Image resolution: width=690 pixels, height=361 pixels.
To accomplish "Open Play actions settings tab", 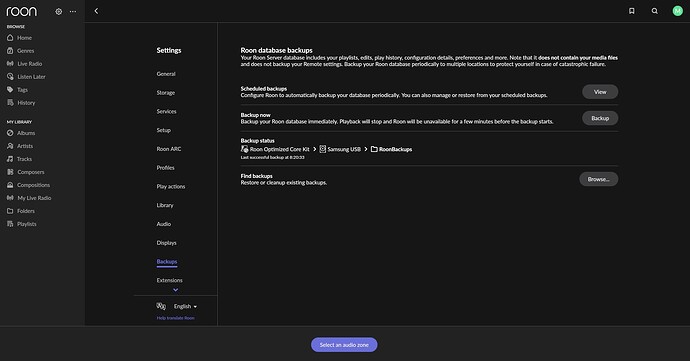I will pyautogui.click(x=171, y=187).
